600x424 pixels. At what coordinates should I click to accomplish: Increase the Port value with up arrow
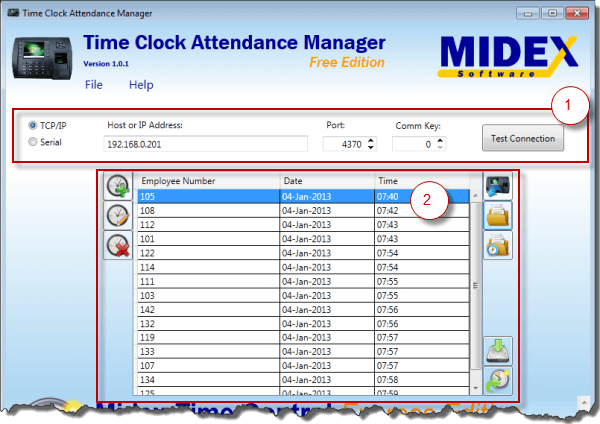(370, 140)
